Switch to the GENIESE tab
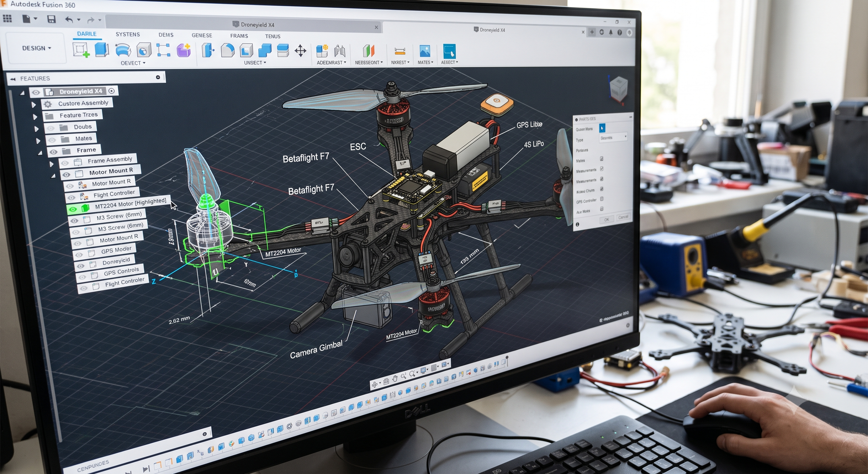The width and height of the screenshot is (868, 474). (x=202, y=35)
